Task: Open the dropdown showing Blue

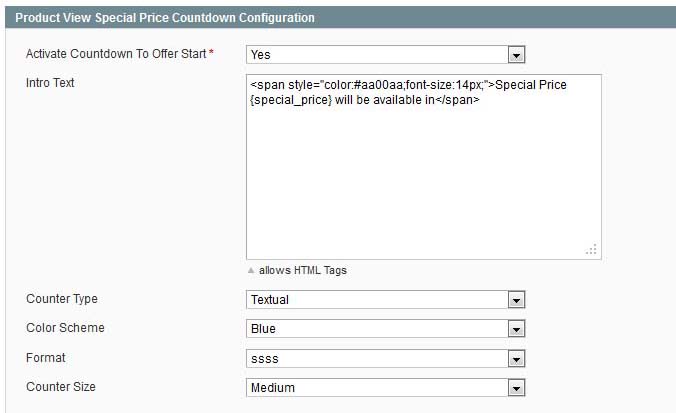Action: click(385, 329)
